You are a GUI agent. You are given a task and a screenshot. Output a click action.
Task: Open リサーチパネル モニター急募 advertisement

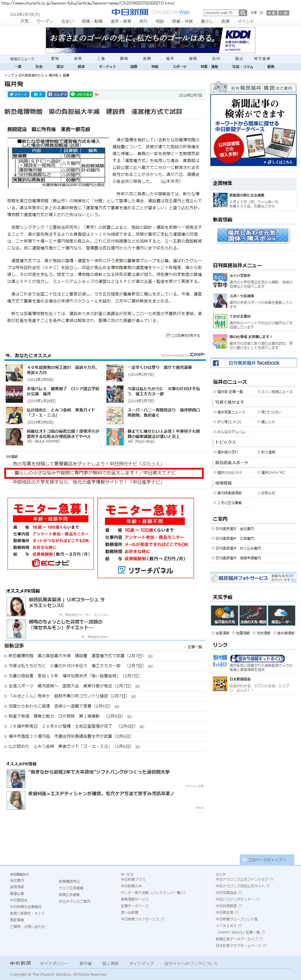[x=145, y=537]
